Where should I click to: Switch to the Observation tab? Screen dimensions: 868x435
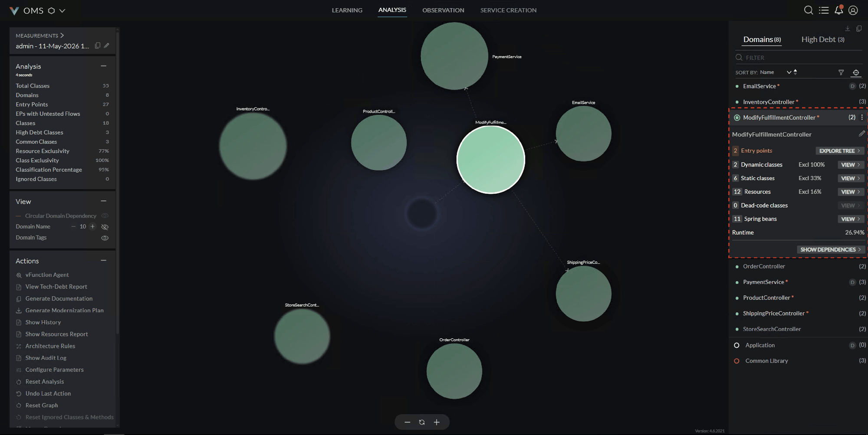pos(443,10)
